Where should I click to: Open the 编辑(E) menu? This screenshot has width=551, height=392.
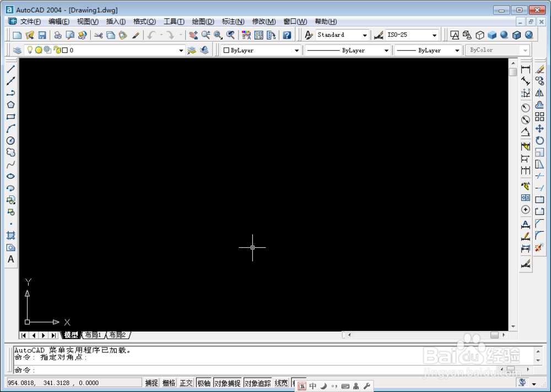click(x=59, y=21)
